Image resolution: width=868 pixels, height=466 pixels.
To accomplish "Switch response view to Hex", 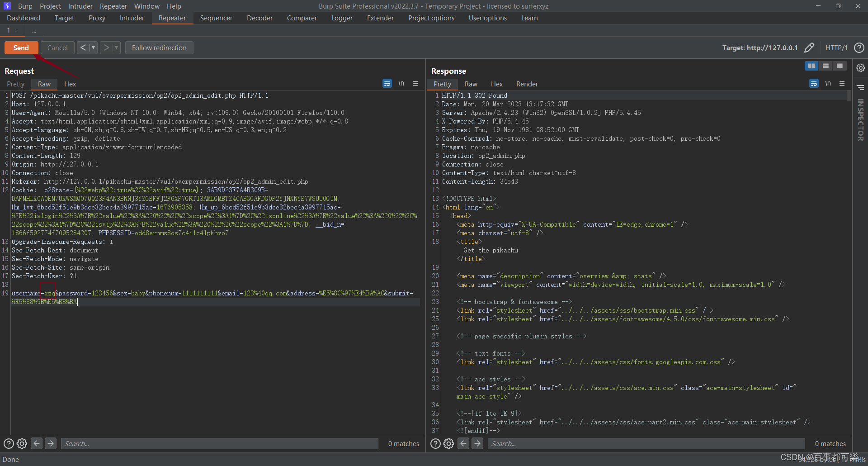I will tap(497, 84).
